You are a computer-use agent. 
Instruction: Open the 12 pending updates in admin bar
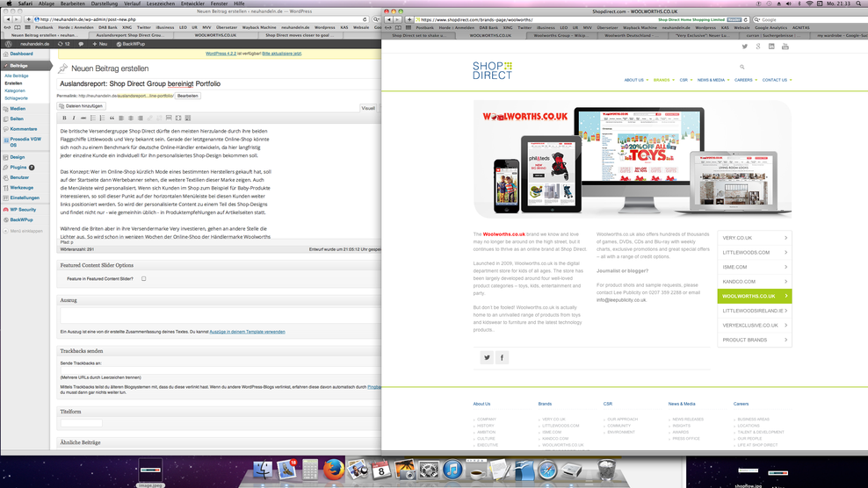coord(63,44)
